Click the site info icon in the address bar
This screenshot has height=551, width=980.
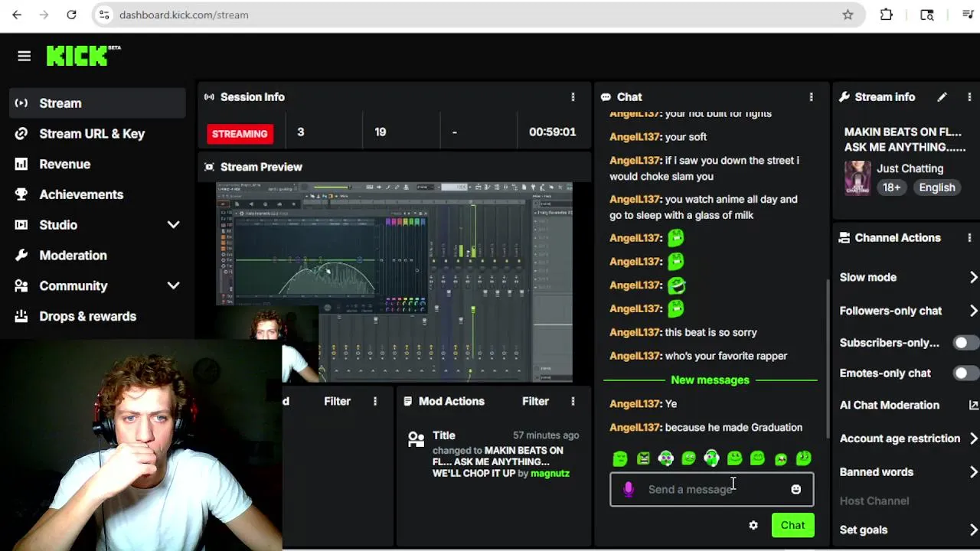click(104, 15)
